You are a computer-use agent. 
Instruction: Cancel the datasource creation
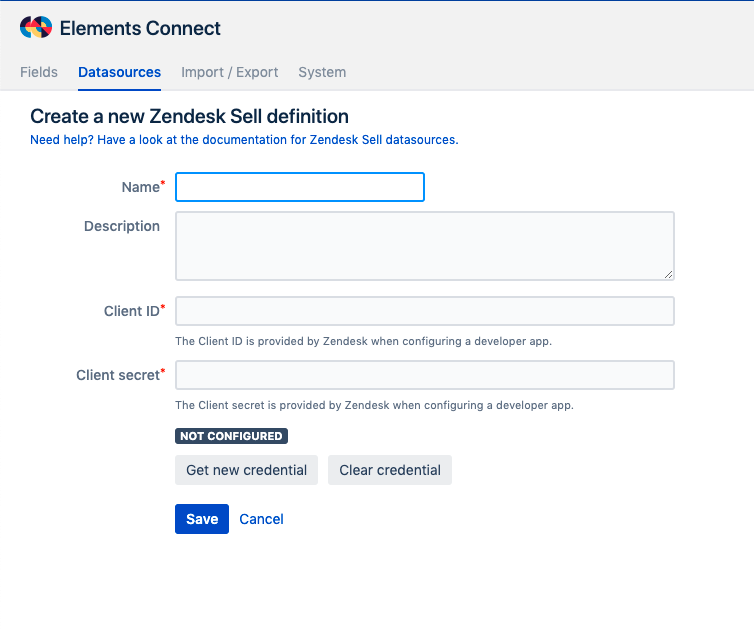[x=261, y=519]
